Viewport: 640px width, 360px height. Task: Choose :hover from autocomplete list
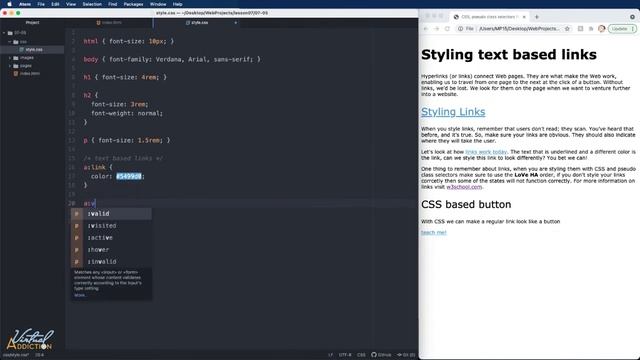(111, 249)
